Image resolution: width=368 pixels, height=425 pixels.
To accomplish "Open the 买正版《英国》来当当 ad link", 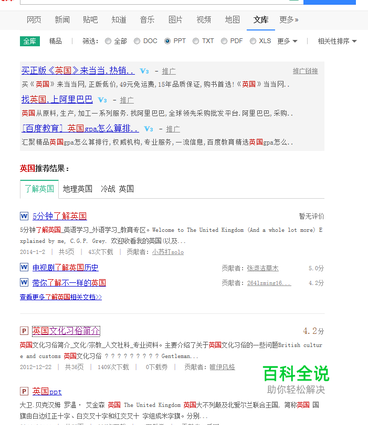I will pyautogui.click(x=78, y=70).
